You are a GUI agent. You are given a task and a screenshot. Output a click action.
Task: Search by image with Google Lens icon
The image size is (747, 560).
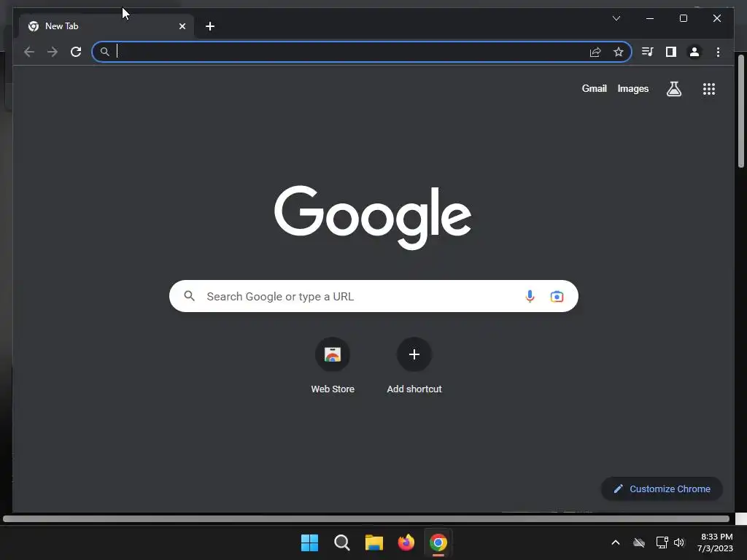[x=557, y=296]
